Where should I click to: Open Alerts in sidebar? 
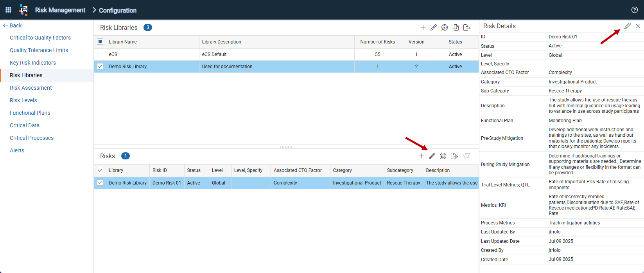tap(17, 150)
